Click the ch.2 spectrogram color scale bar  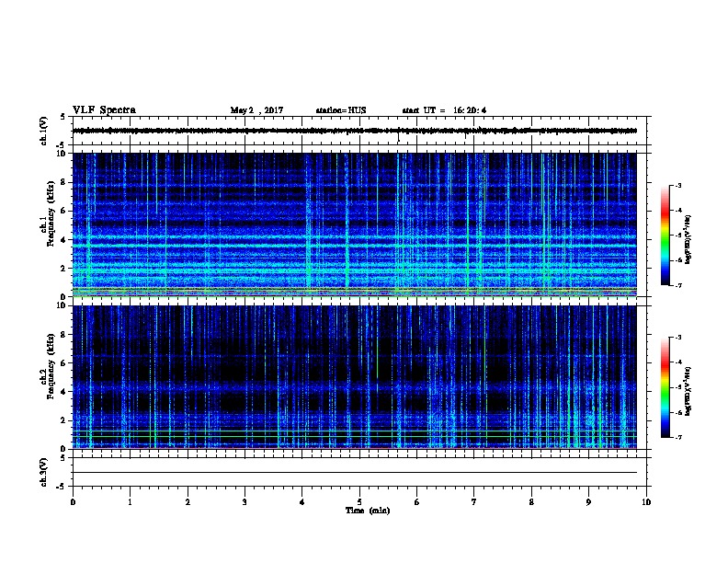665,387
